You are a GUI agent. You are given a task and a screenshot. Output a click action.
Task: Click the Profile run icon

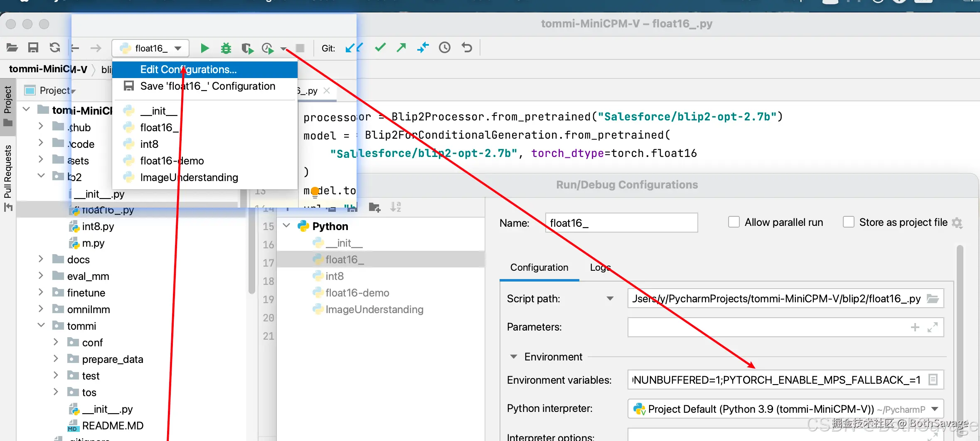pyautogui.click(x=268, y=49)
